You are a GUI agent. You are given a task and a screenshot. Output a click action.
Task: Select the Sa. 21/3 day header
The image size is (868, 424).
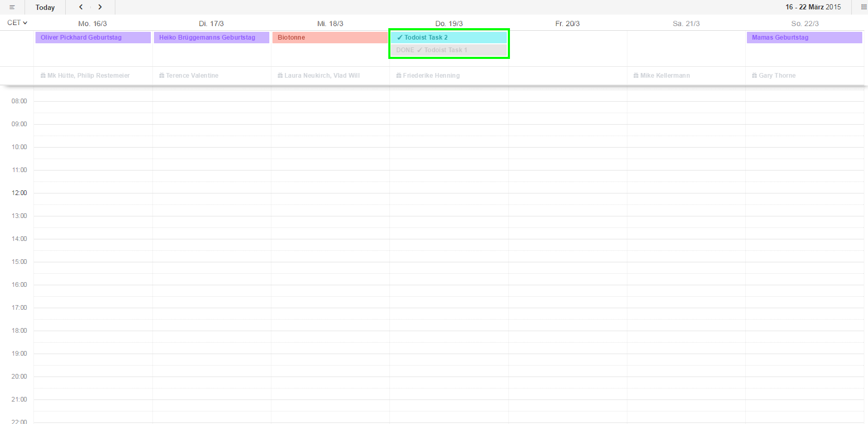coord(686,23)
